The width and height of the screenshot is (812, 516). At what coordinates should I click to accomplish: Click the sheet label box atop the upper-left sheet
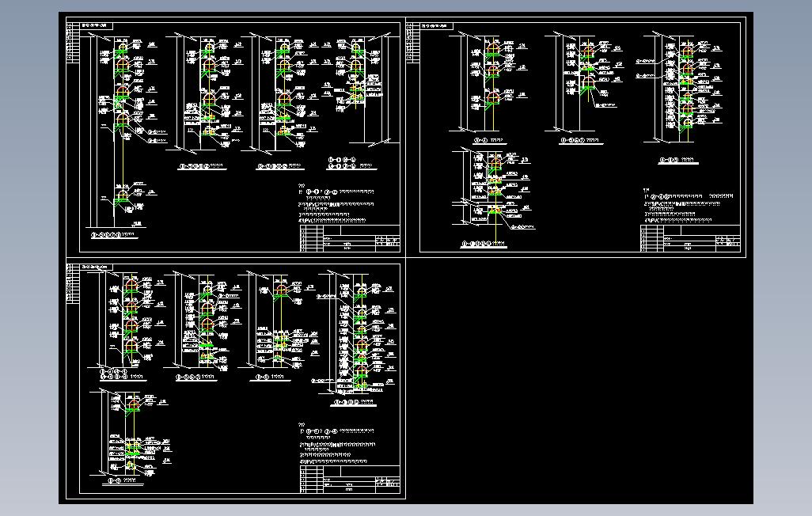coord(97,25)
